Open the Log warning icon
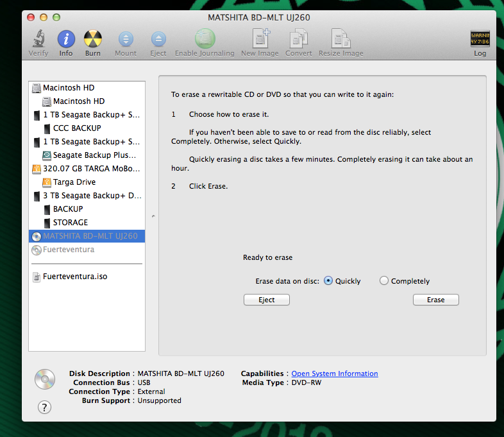504x437 pixels. (480, 39)
